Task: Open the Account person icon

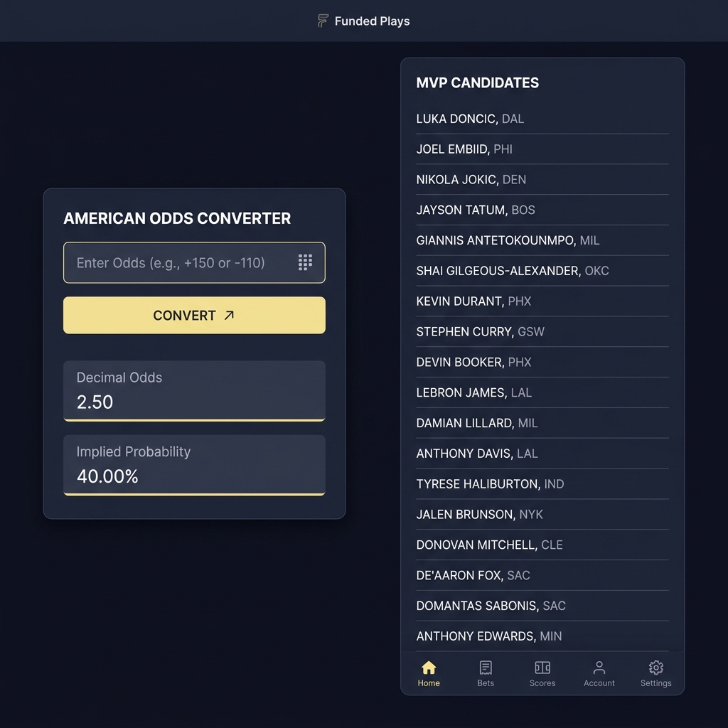Action: [x=599, y=668]
